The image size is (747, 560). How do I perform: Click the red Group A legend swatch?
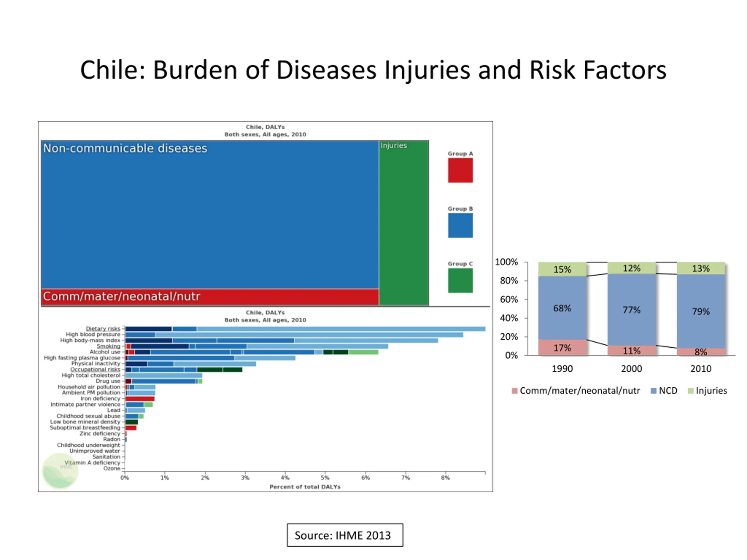click(460, 170)
